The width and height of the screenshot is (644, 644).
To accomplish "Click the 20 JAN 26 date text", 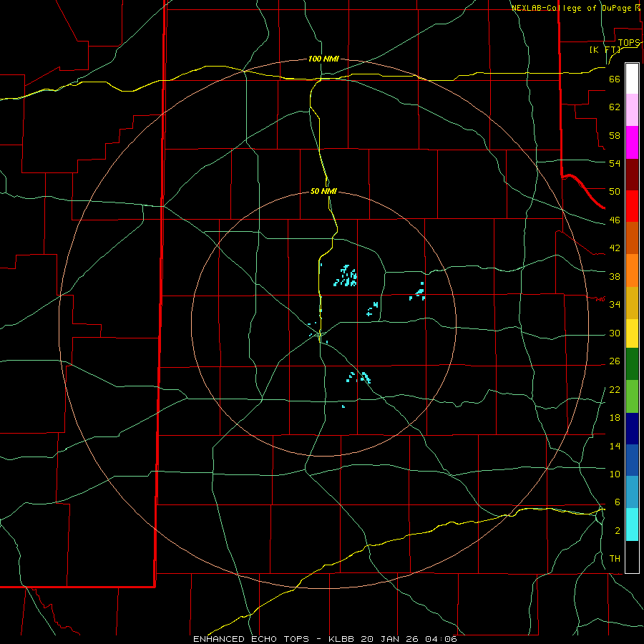I will pyautogui.click(x=391, y=639).
